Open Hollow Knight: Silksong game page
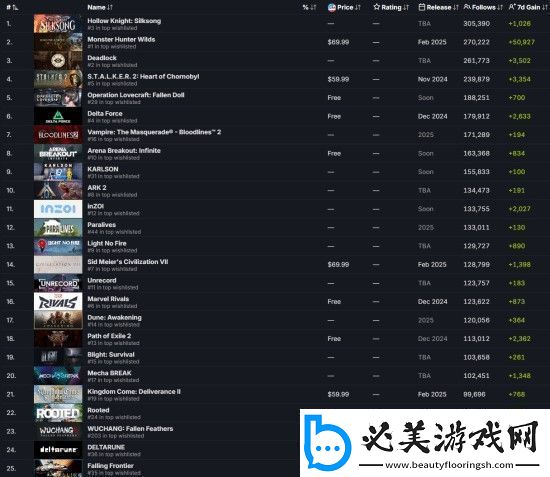The height and width of the screenshot is (477, 550). pyautogui.click(x=124, y=21)
